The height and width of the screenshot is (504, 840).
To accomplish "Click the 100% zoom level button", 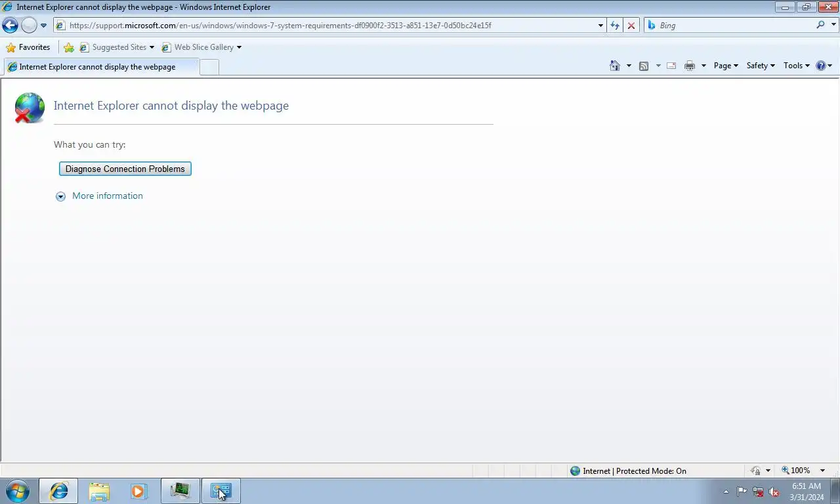I will click(796, 471).
